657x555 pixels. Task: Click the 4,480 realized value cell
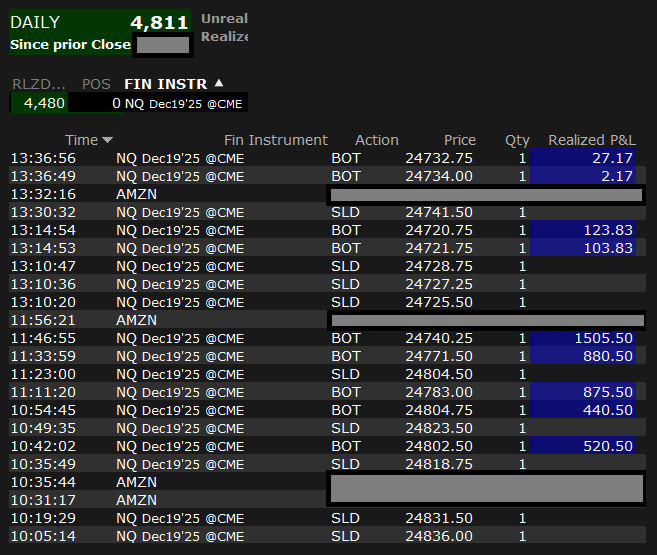point(39,103)
